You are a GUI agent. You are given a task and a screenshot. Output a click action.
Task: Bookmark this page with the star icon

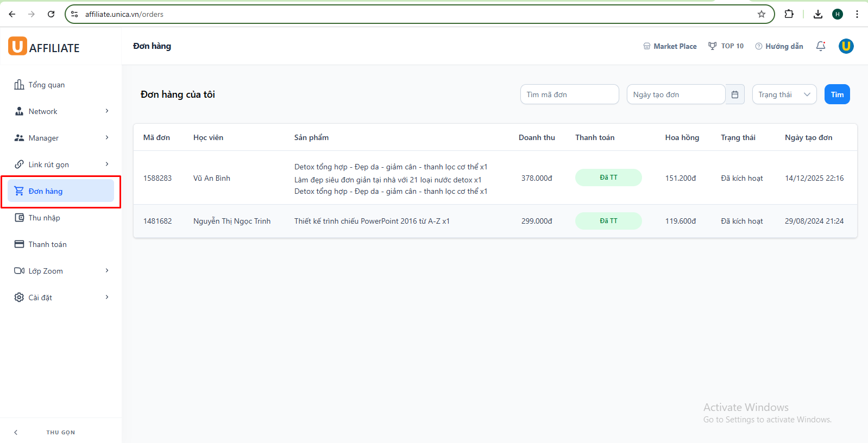coord(762,14)
